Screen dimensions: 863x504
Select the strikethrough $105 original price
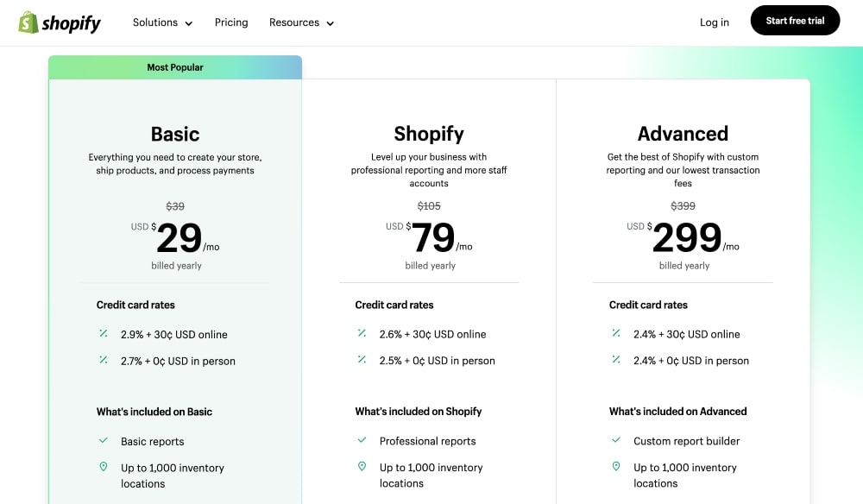coord(429,205)
